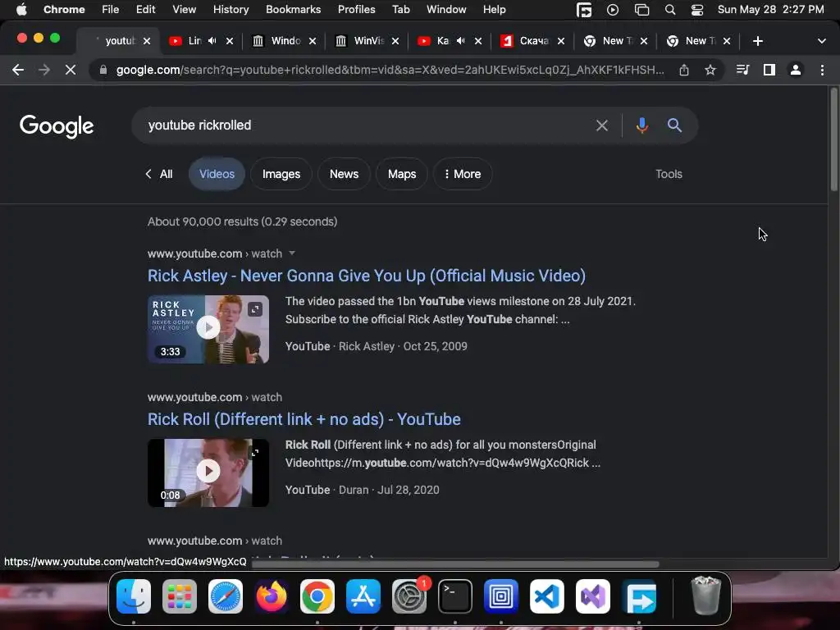Click inside the 'youtube rickrolled' search field
This screenshot has width=840, height=630.
pyautogui.click(x=364, y=126)
